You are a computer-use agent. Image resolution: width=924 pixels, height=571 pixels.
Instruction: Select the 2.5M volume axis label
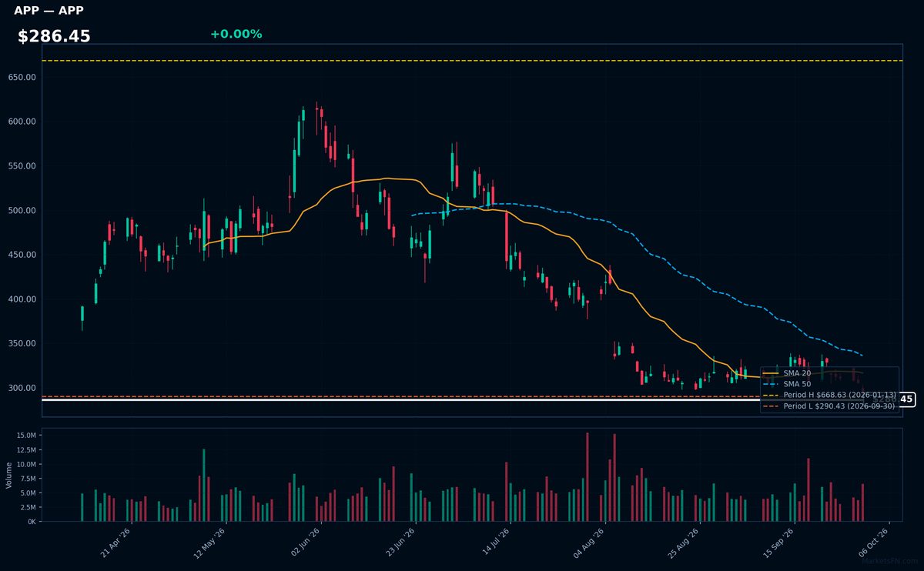coord(28,507)
